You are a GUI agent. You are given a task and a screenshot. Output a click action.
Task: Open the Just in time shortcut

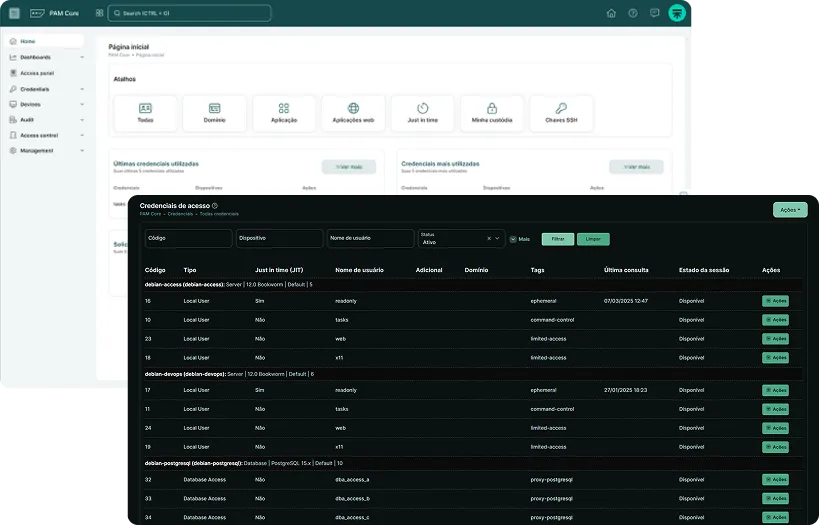pyautogui.click(x=423, y=113)
